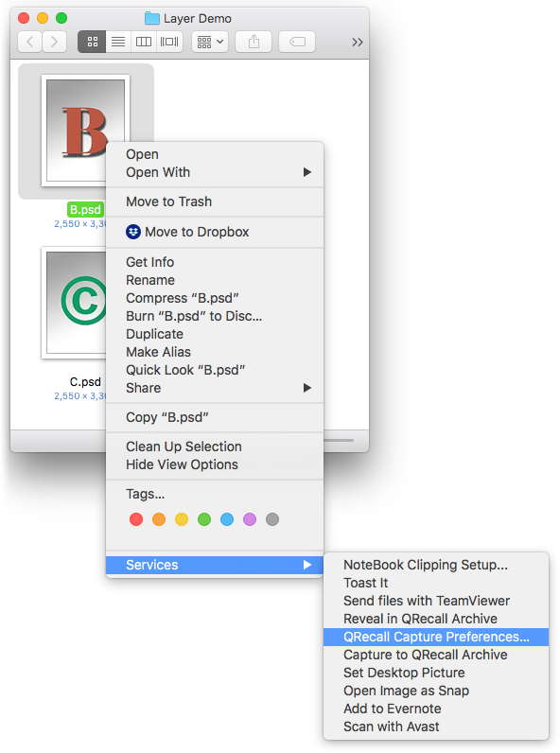
Task: Go back with the Finder back arrow
Action: pyautogui.click(x=29, y=42)
